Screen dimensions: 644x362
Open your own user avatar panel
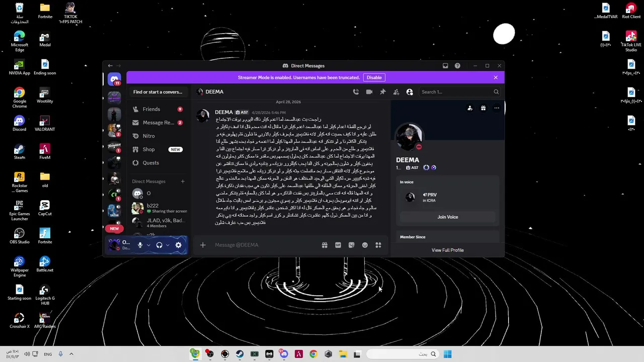coord(115,245)
